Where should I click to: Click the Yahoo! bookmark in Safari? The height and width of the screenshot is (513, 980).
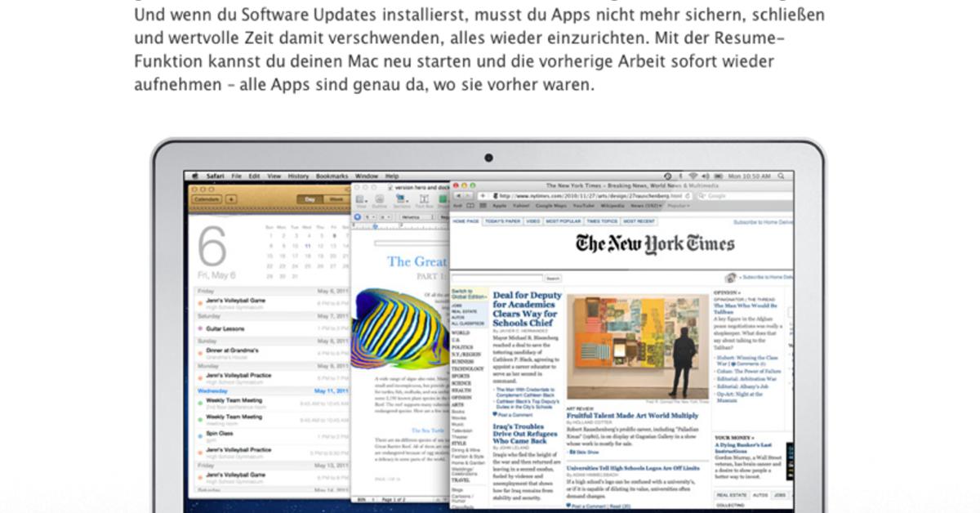(x=521, y=206)
